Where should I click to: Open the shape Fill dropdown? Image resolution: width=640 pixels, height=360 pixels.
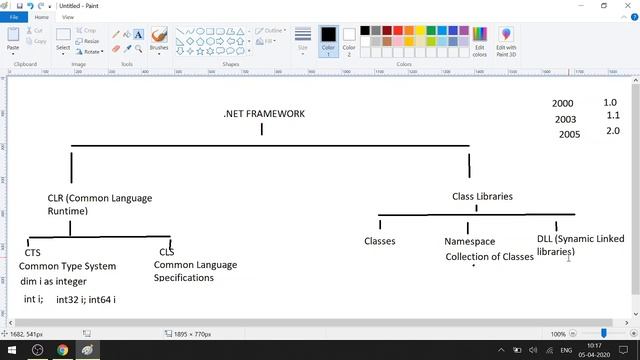pos(266,41)
